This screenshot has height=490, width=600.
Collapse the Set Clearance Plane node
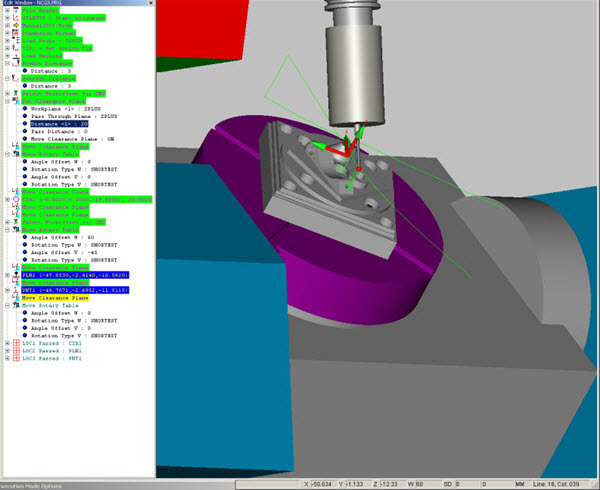[7, 101]
